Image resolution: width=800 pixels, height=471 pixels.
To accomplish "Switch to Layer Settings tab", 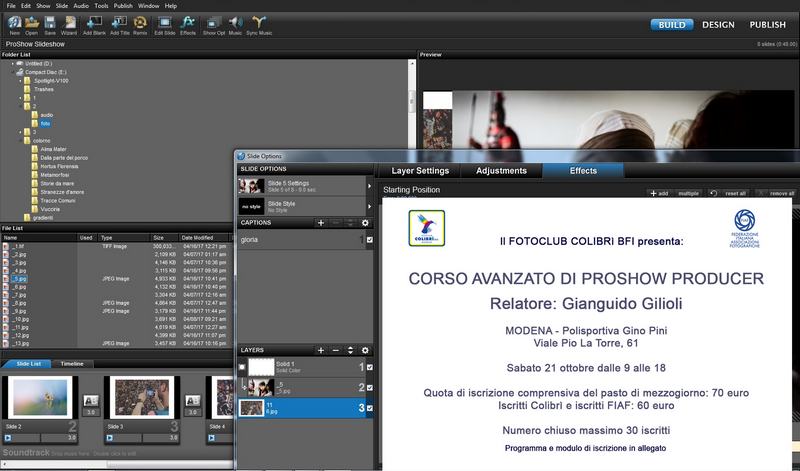I will (420, 171).
